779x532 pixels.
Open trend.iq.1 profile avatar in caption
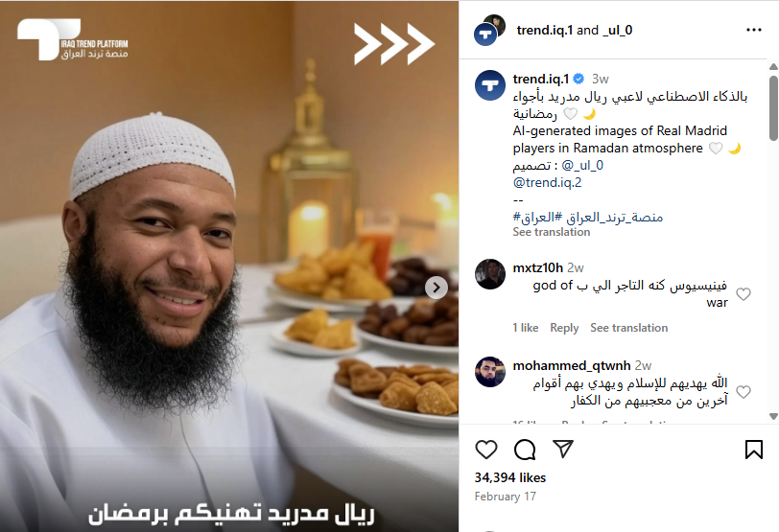coord(490,85)
